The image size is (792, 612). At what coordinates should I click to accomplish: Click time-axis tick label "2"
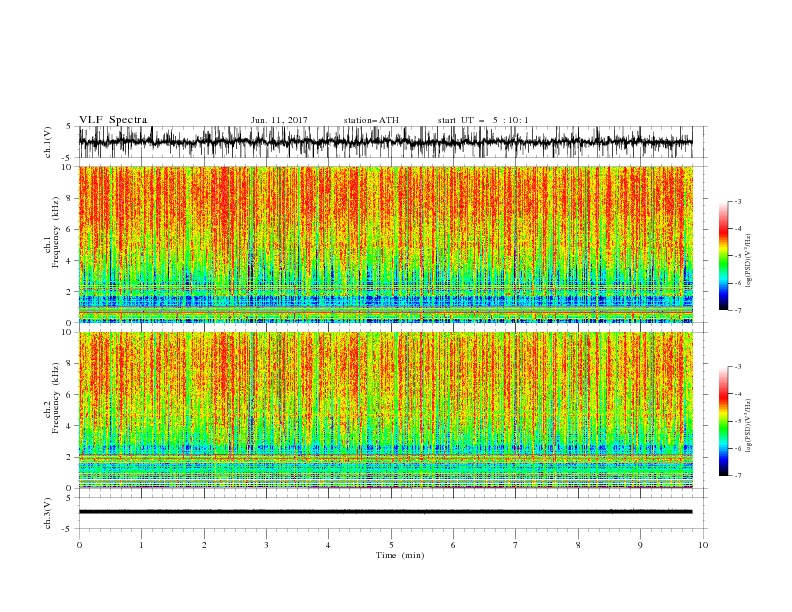point(204,545)
